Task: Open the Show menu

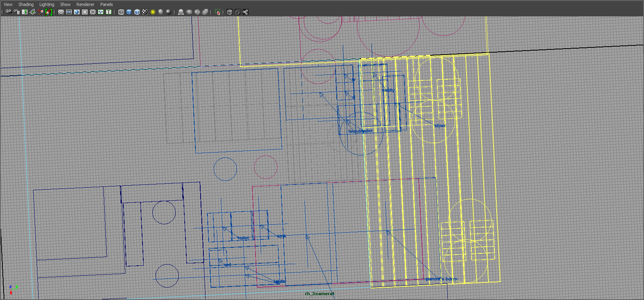Action: click(x=65, y=4)
